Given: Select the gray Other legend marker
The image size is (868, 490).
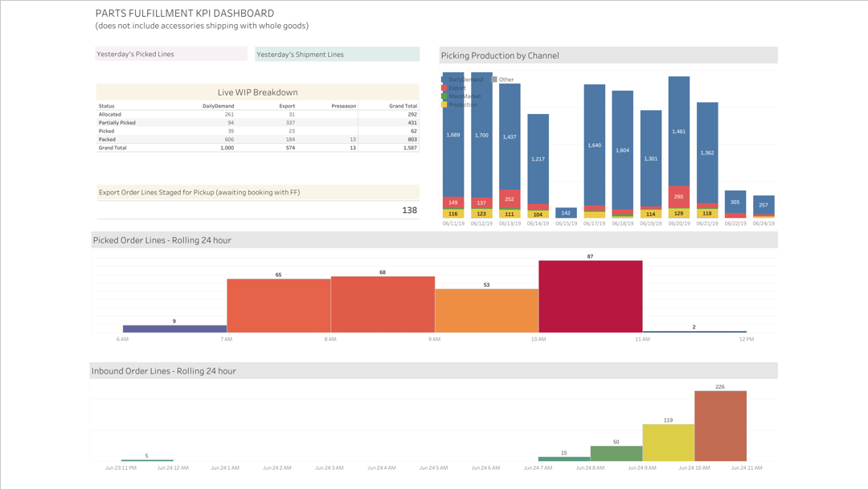Looking at the screenshot, I should click(x=493, y=80).
